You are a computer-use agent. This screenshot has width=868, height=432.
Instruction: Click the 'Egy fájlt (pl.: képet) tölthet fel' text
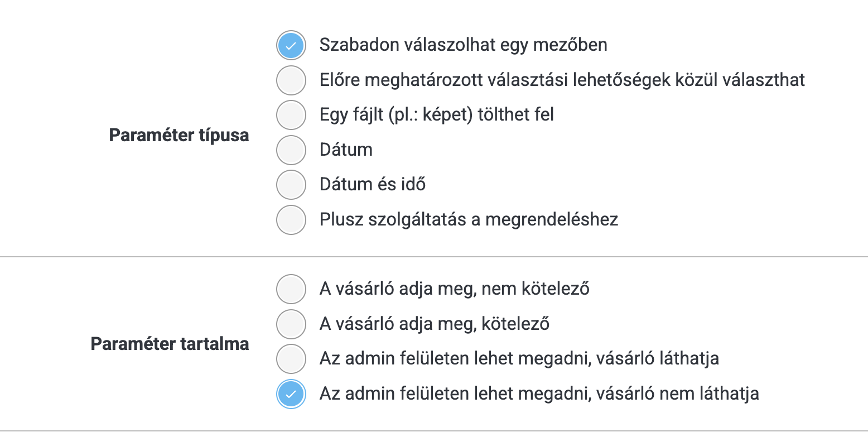(436, 115)
